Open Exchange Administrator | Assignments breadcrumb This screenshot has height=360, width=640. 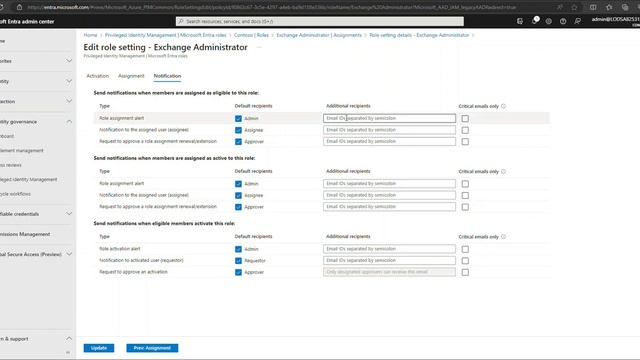pyautogui.click(x=319, y=36)
